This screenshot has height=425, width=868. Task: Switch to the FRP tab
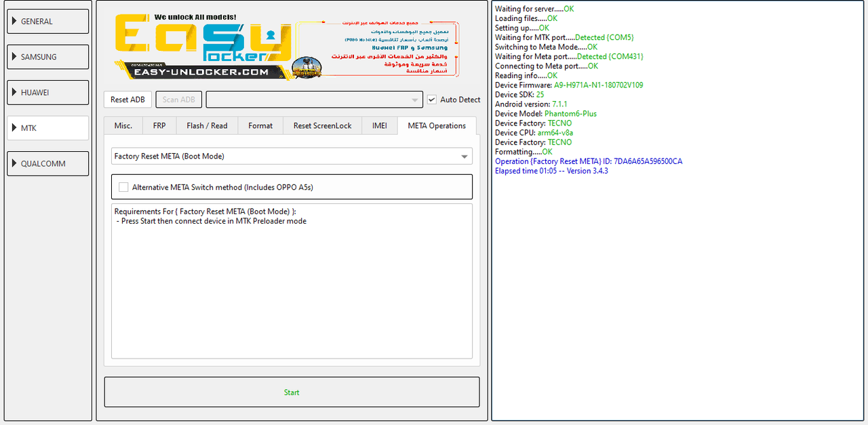pyautogui.click(x=159, y=125)
